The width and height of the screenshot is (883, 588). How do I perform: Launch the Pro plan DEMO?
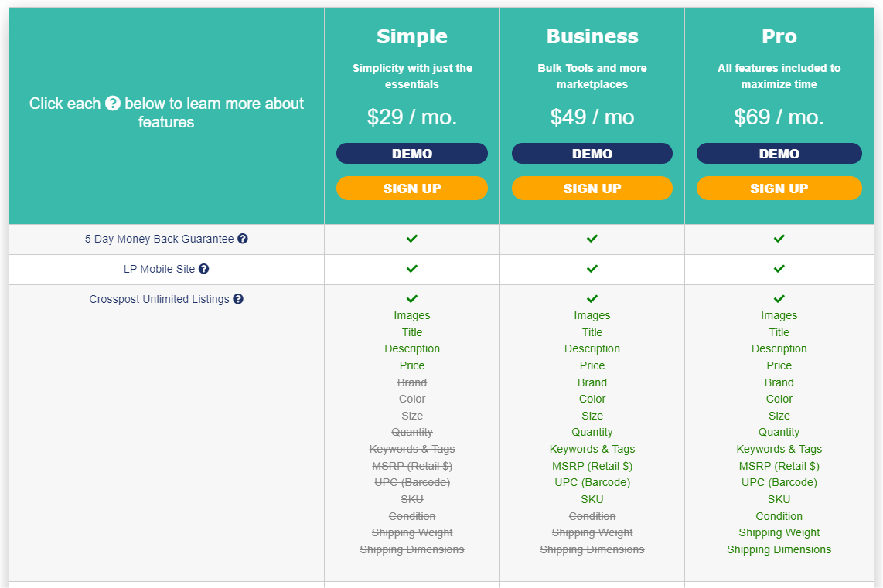coord(779,154)
